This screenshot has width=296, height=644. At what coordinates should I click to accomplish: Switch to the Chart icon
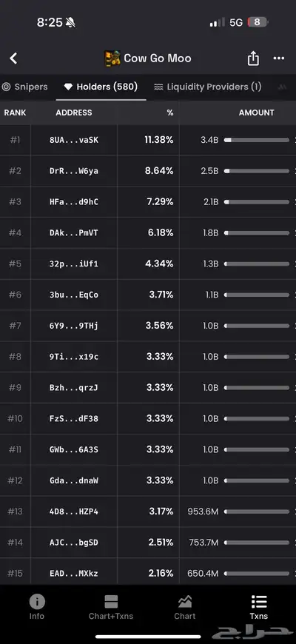[x=185, y=602]
